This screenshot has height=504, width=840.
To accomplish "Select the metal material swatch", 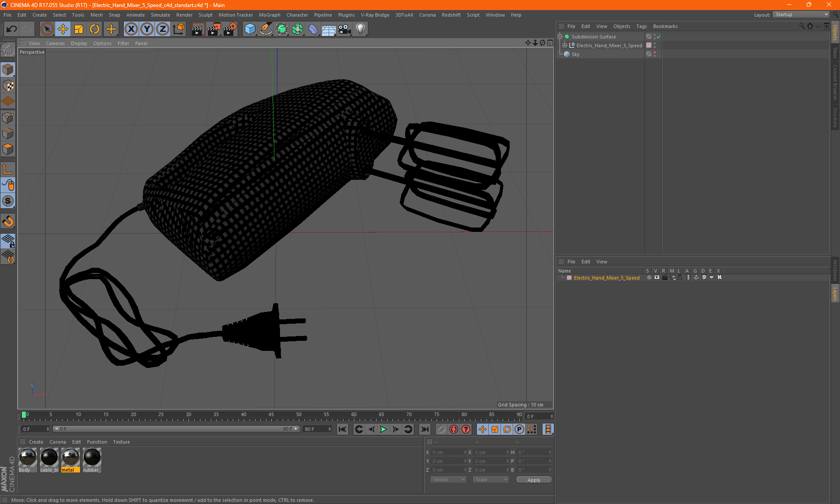I will pyautogui.click(x=70, y=458).
